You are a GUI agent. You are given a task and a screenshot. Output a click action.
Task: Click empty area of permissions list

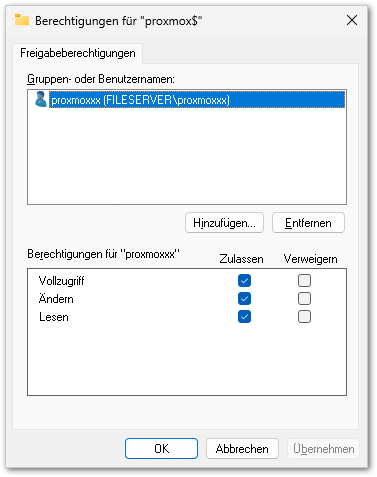(187, 360)
